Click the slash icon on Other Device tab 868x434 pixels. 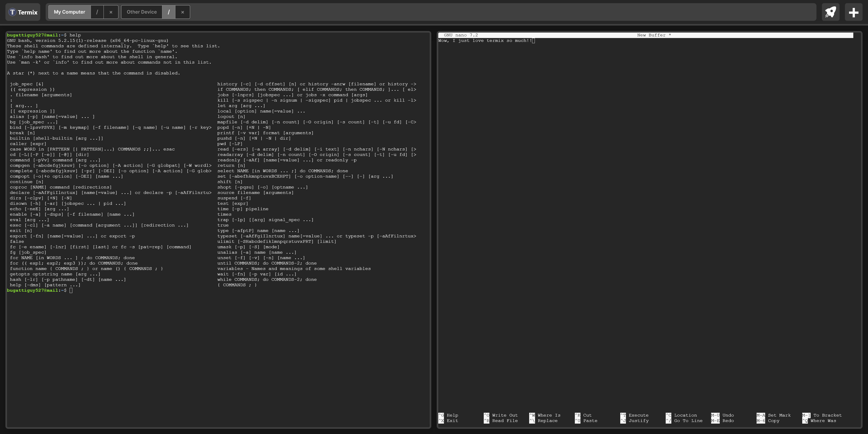[x=168, y=12]
